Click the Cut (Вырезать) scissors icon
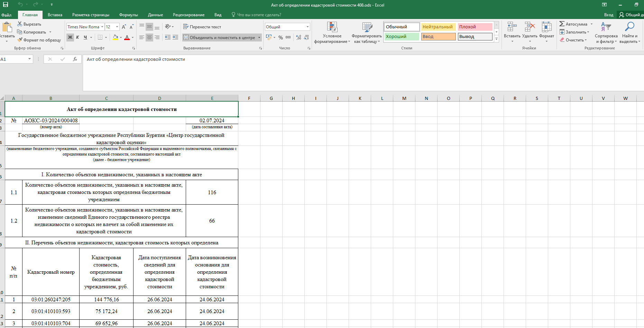The image size is (644, 328). click(20, 24)
